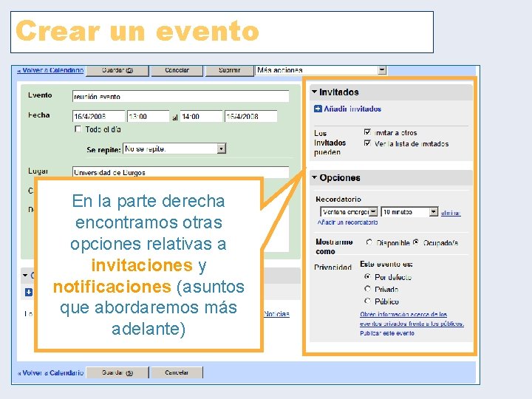Select the Ocupado/a radio button

[x=416, y=242]
